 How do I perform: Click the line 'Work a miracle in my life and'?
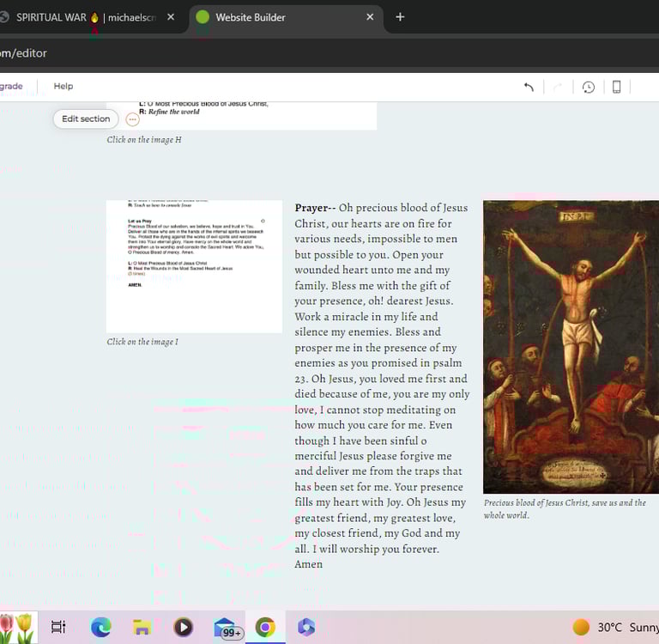[x=366, y=317]
